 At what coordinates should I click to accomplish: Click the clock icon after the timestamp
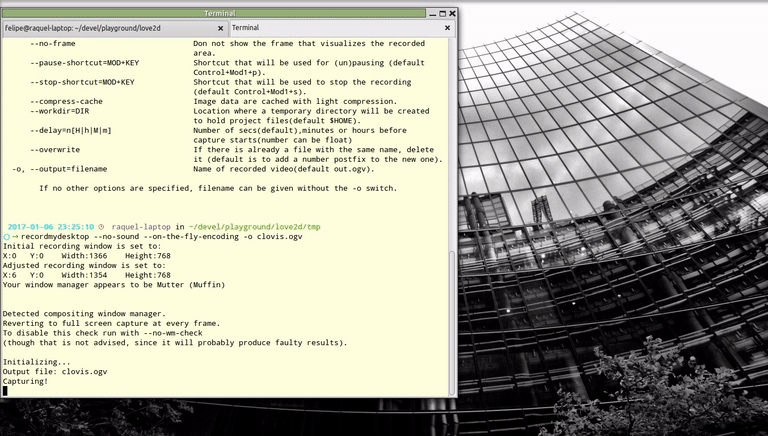coord(101,227)
